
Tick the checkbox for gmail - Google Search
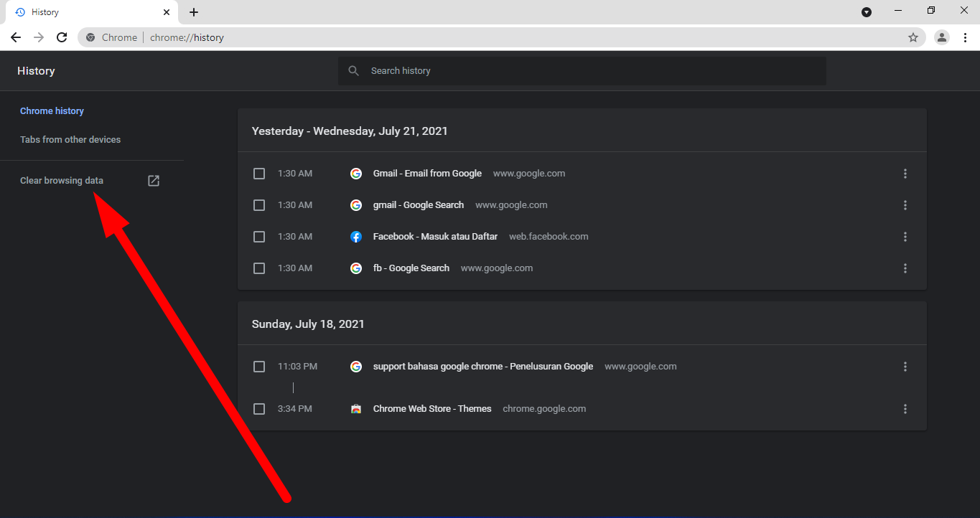tap(259, 205)
